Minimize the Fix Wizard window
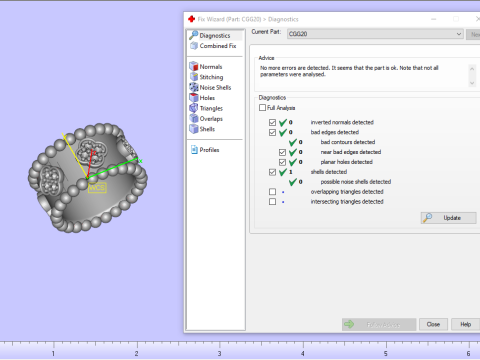This screenshot has width=480, height=360. (433, 19)
